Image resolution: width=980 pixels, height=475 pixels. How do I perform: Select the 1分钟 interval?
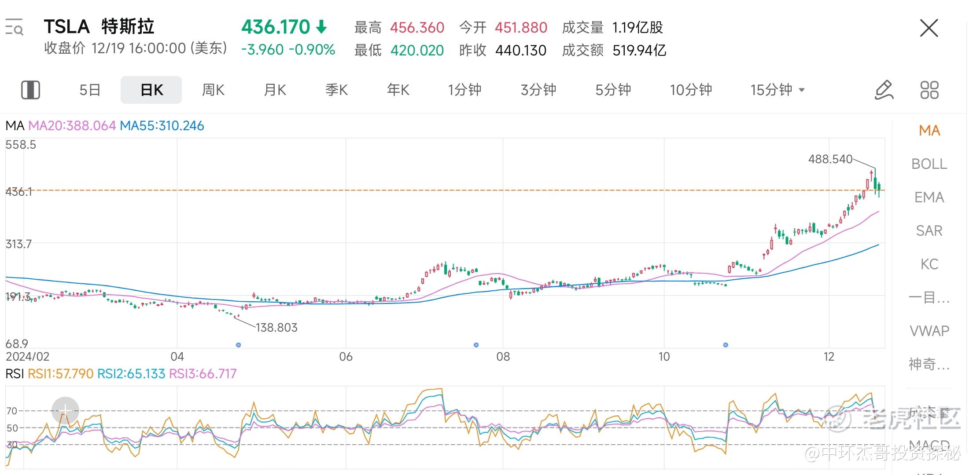(x=464, y=90)
